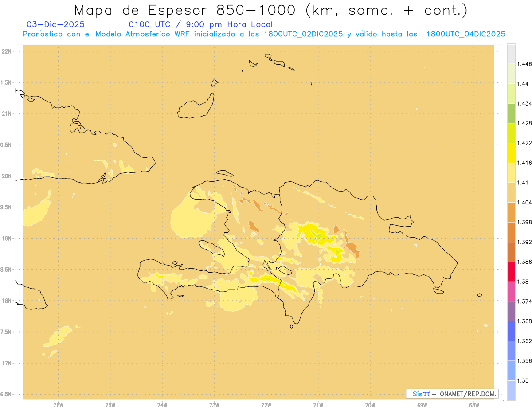Click the tan legend swatch above 1.404
The image size is (532, 411).
(x=511, y=192)
